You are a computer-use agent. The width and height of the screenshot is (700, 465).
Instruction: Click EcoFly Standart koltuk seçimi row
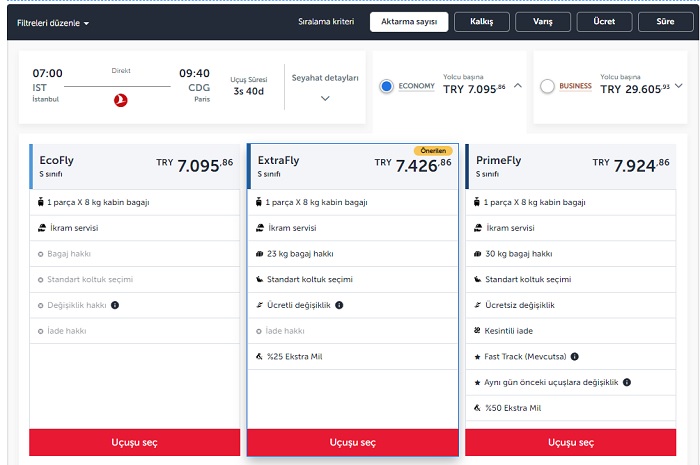pyautogui.click(x=134, y=280)
